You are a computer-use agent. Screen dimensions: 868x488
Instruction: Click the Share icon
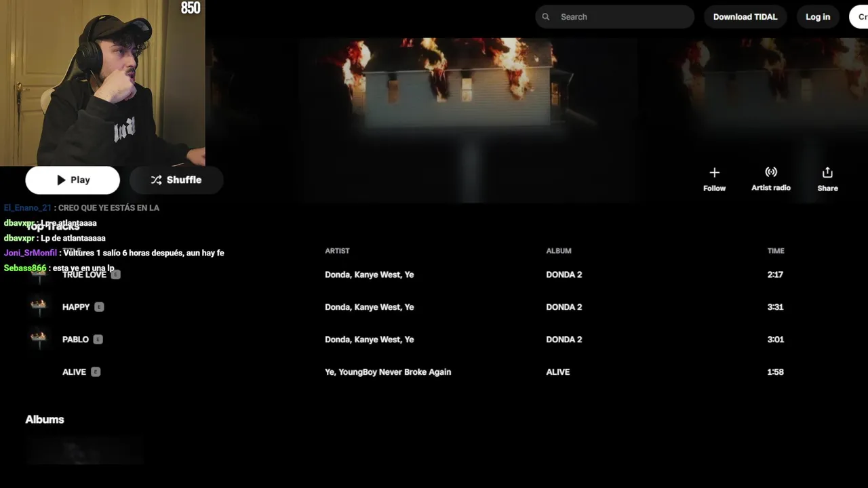(x=827, y=173)
